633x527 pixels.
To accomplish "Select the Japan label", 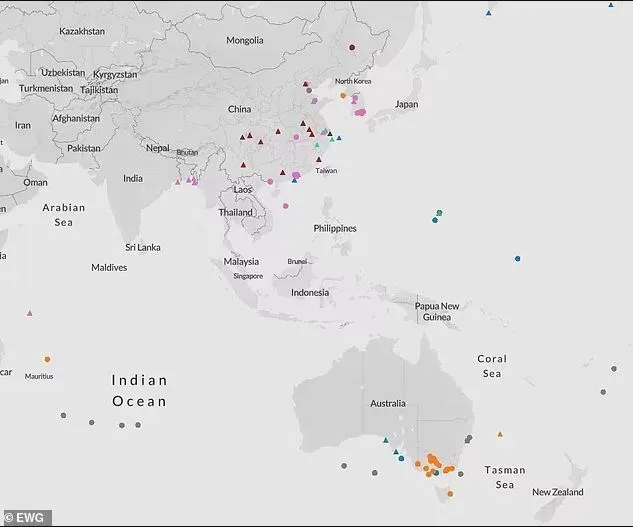I will tap(407, 104).
